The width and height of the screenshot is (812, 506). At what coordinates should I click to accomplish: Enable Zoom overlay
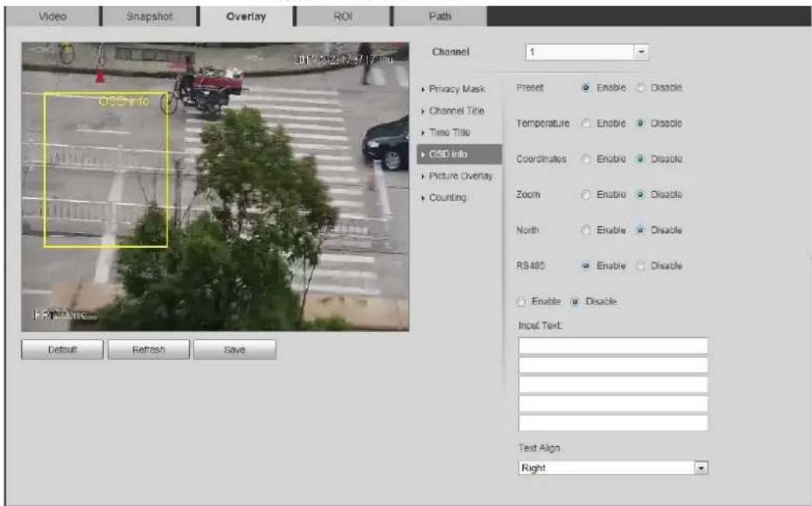(586, 195)
